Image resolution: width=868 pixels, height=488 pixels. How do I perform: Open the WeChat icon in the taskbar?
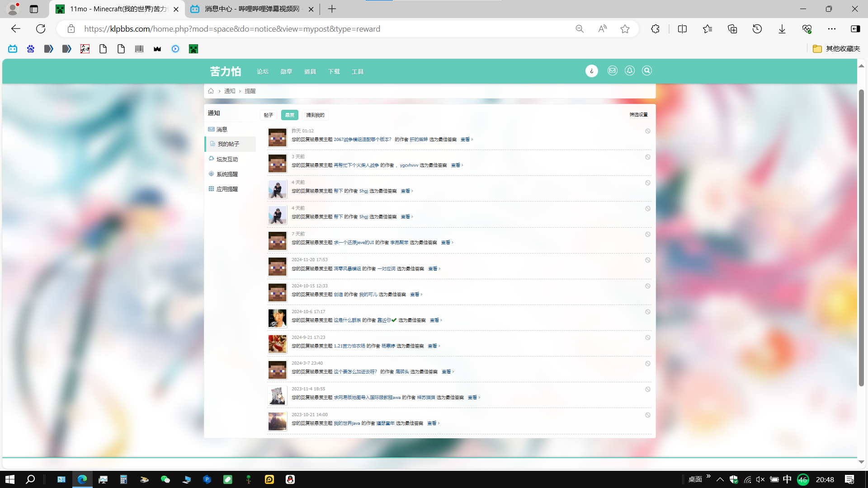(165, 479)
